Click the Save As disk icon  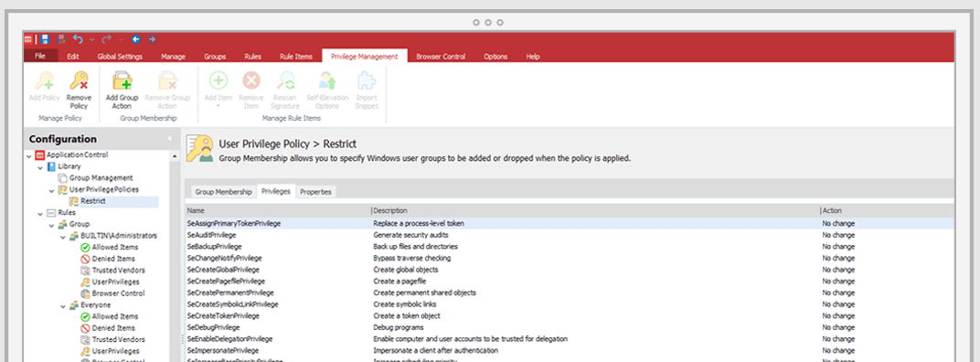pos(61,38)
